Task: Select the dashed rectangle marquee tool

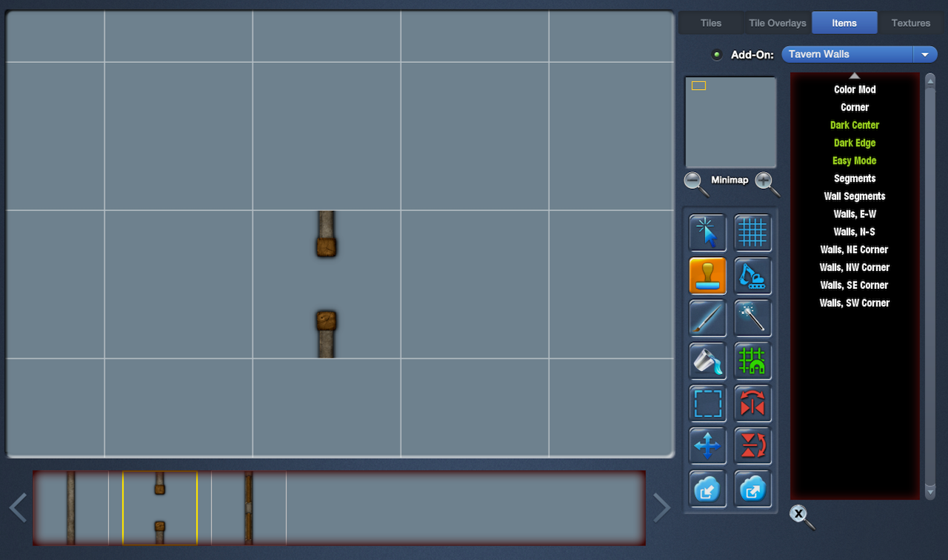Action: (x=707, y=404)
